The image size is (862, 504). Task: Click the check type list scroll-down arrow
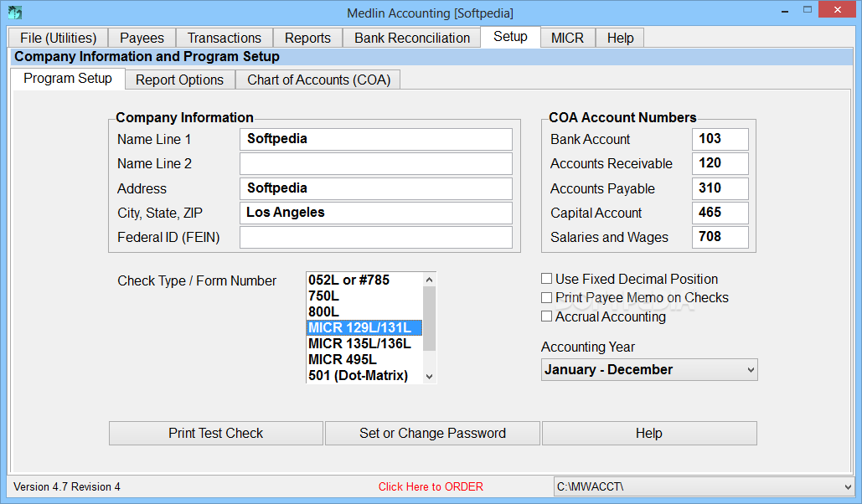430,377
